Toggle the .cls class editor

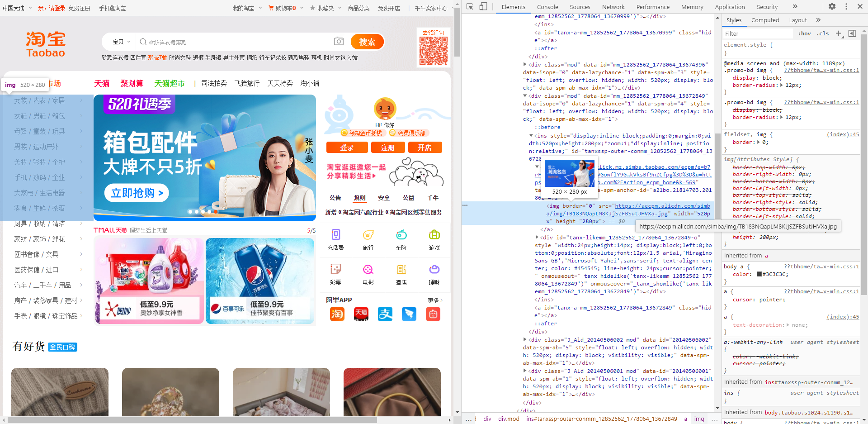point(823,33)
